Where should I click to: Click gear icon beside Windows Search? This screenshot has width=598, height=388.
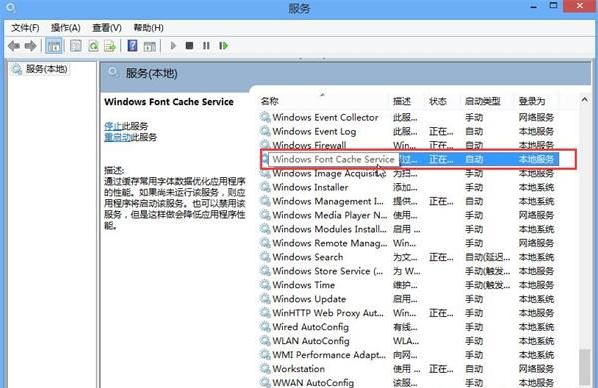pyautogui.click(x=265, y=257)
